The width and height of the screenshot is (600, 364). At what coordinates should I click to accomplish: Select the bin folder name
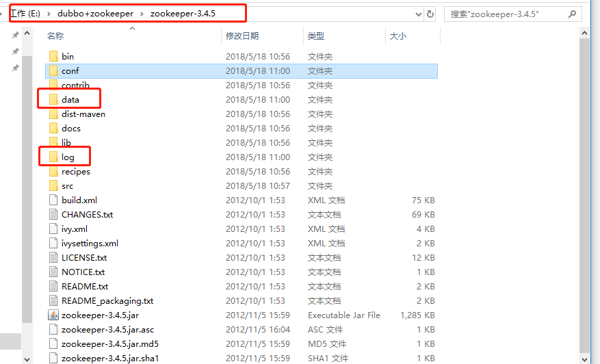tap(68, 56)
